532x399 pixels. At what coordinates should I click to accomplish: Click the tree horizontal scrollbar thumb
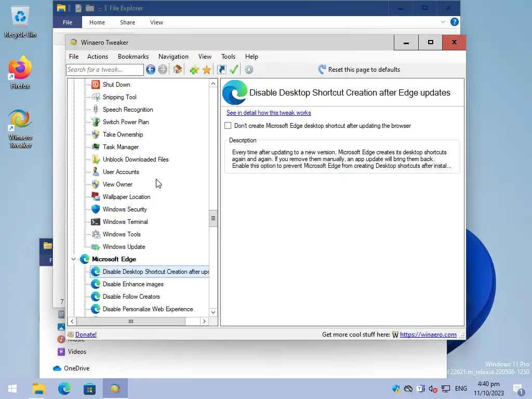click(131, 321)
